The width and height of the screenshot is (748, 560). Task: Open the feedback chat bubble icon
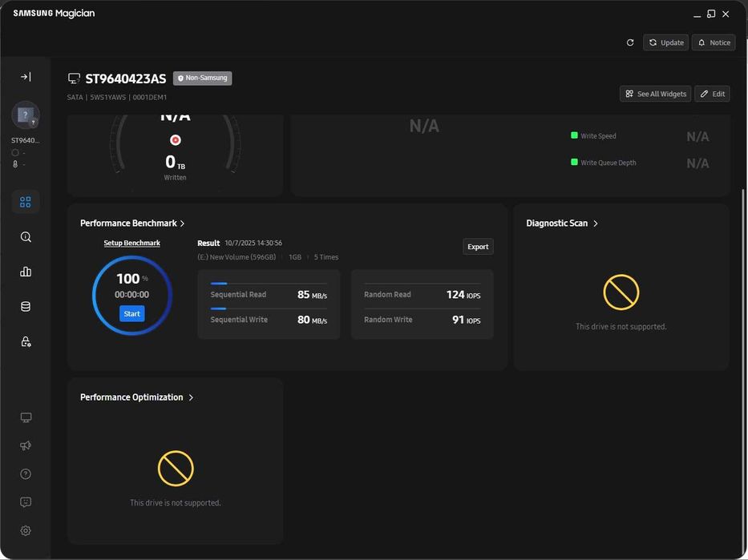pos(26,502)
